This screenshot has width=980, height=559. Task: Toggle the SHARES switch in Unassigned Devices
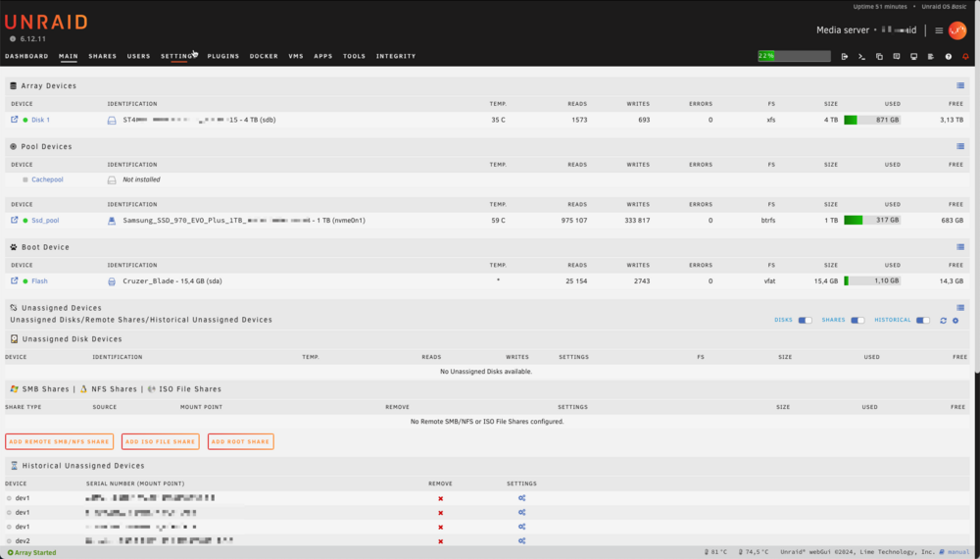pyautogui.click(x=857, y=320)
